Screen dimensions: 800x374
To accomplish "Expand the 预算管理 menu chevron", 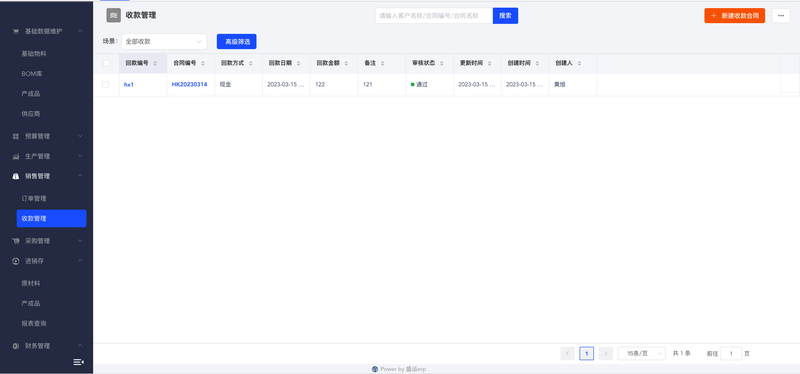I will tap(80, 136).
